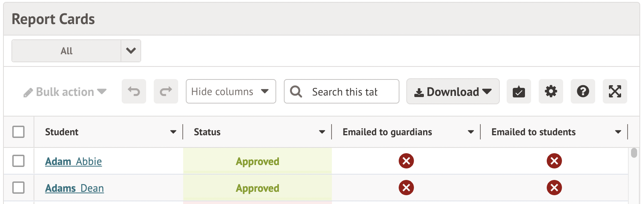Image resolution: width=644 pixels, height=204 pixels.
Task: Open the table settings gear
Action: click(x=551, y=91)
